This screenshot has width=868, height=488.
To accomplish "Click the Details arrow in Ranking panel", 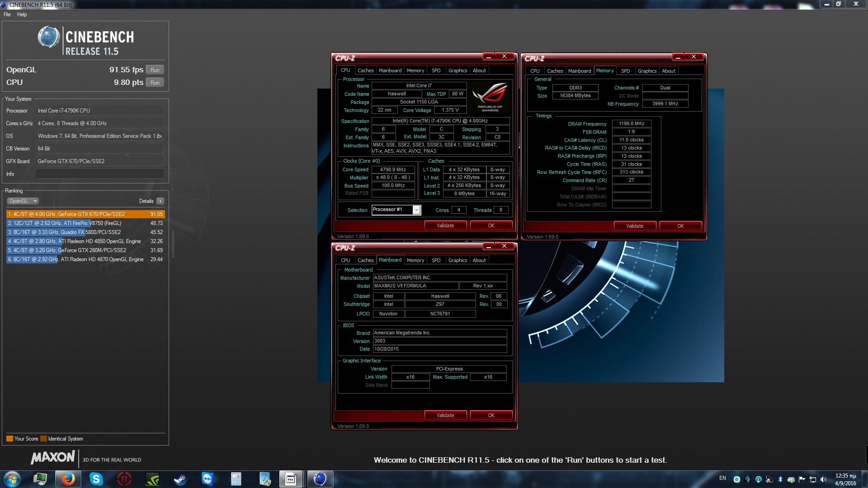I will (x=160, y=201).
